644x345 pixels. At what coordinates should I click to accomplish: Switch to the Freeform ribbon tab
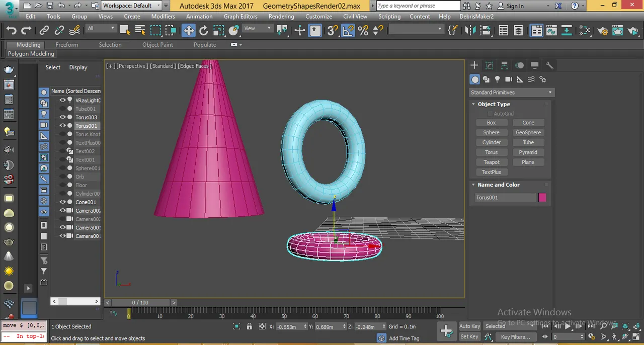(x=67, y=45)
